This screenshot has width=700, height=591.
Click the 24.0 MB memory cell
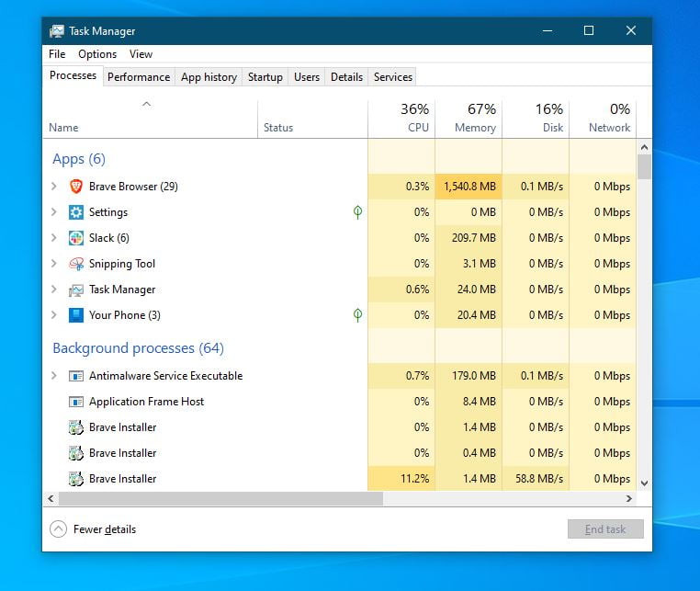tap(469, 290)
